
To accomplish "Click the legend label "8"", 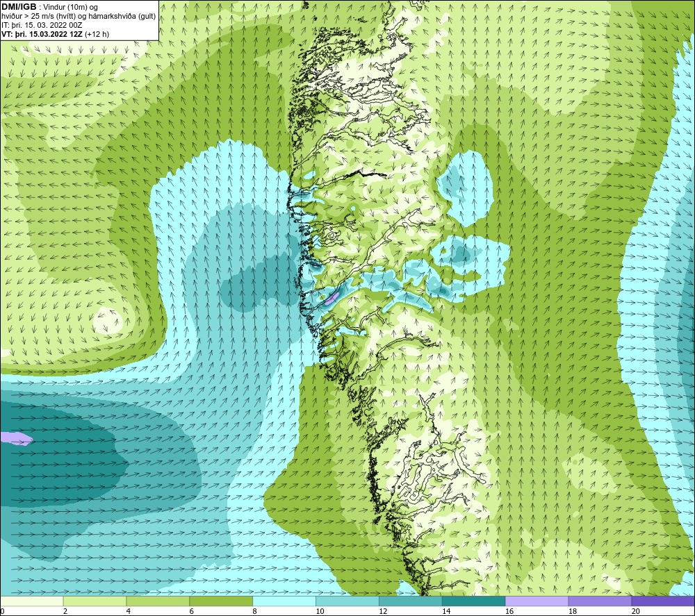I will 255,612.
